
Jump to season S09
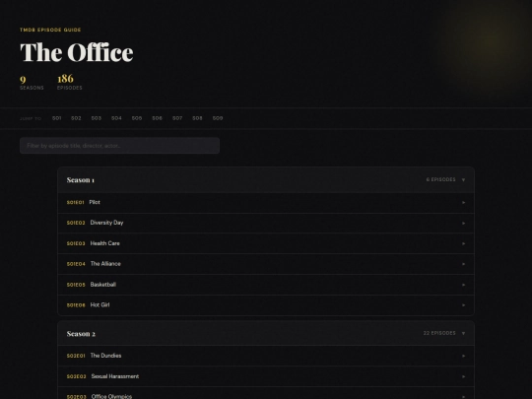(218, 118)
